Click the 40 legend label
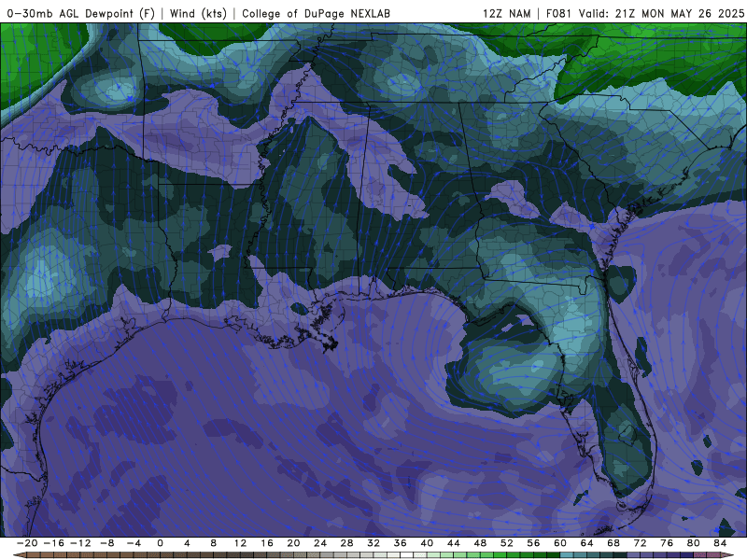 pos(427,543)
